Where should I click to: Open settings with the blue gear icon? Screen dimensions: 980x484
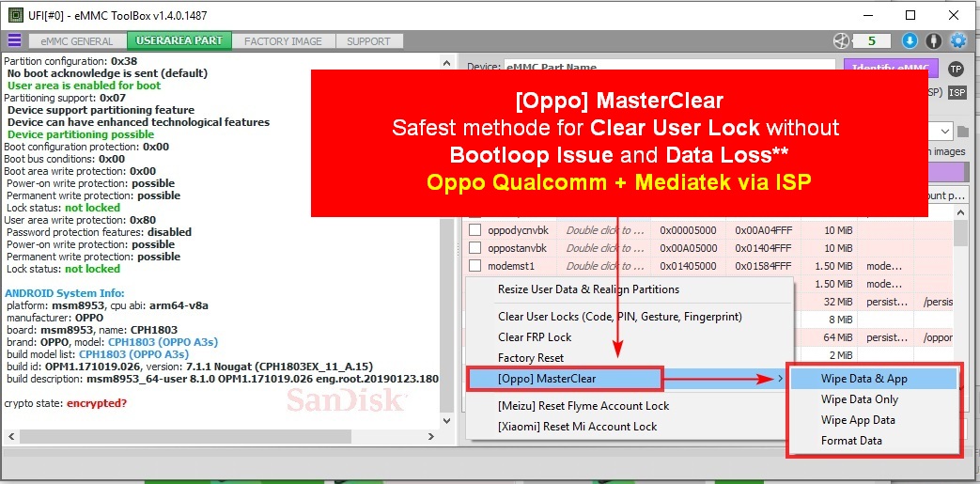point(957,41)
